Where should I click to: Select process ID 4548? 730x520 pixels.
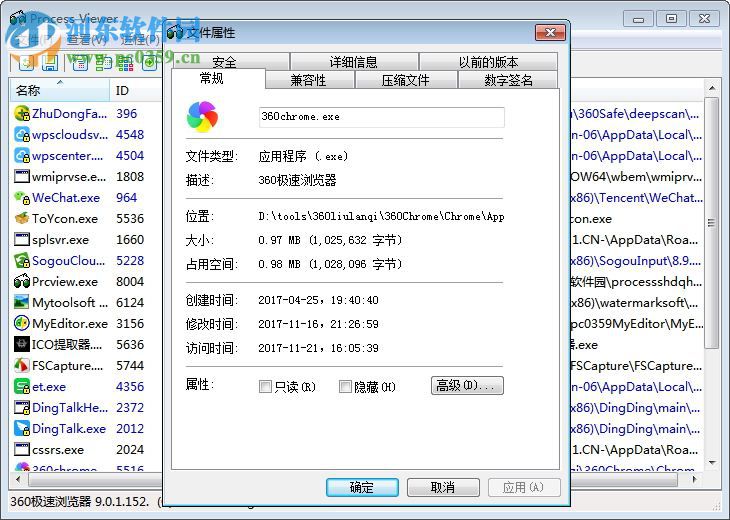click(x=130, y=135)
